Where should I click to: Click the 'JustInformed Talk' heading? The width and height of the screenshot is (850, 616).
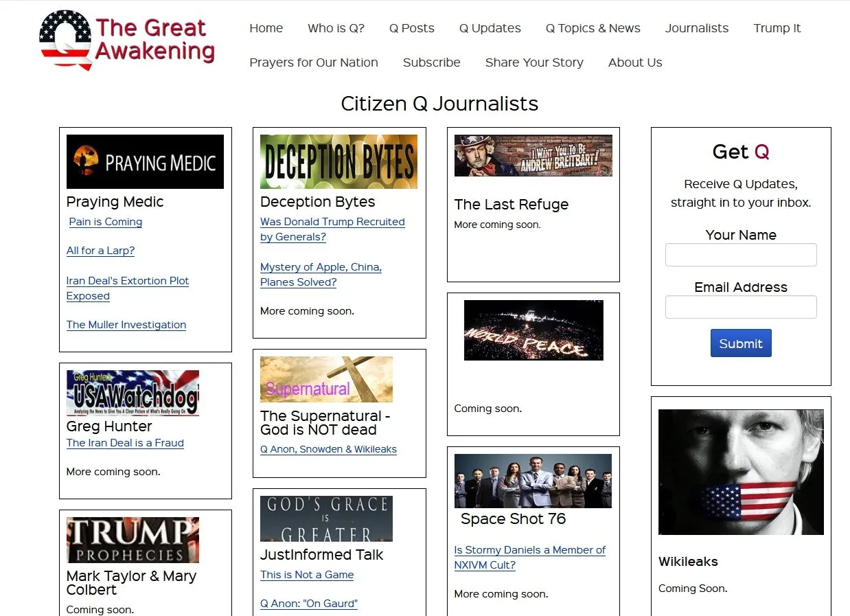pyautogui.click(x=322, y=555)
